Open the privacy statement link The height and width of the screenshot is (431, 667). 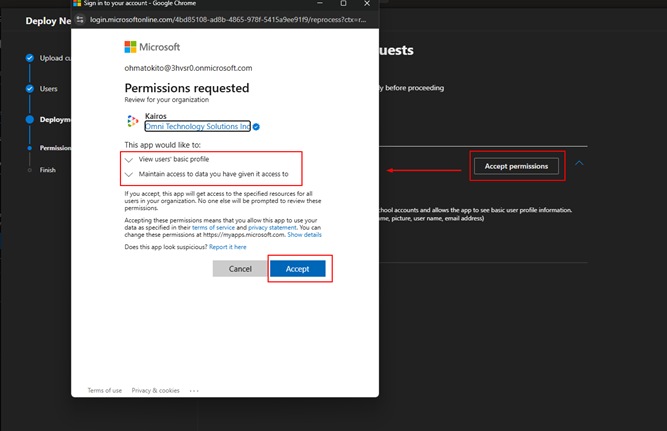pos(272,228)
